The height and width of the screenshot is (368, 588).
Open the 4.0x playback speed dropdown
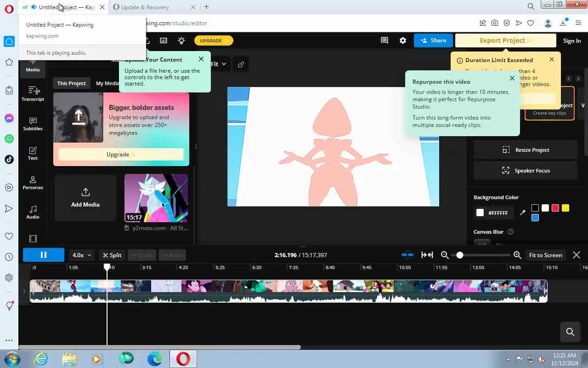82,255
